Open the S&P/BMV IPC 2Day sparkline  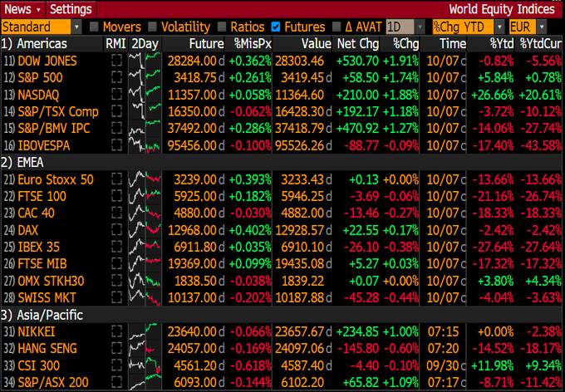145,129
